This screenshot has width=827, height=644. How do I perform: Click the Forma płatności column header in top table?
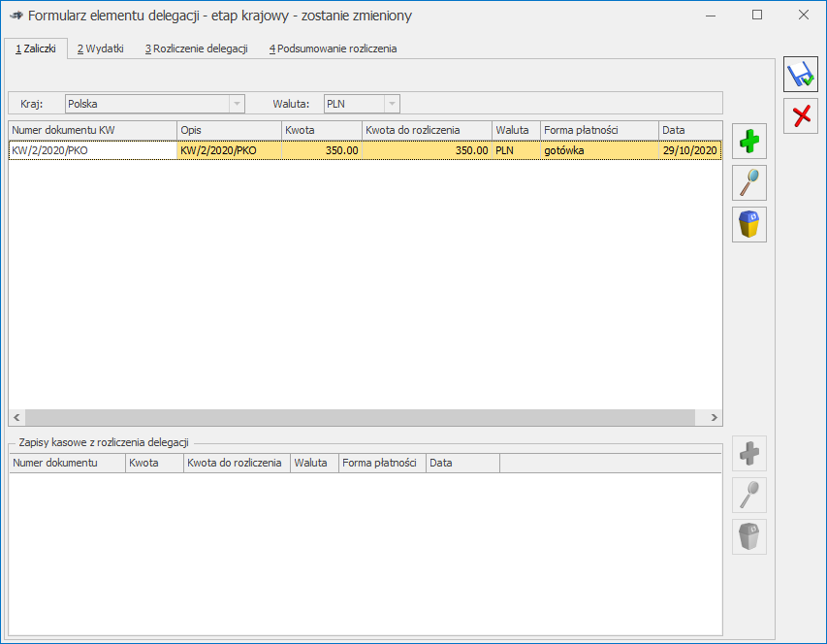click(x=598, y=130)
